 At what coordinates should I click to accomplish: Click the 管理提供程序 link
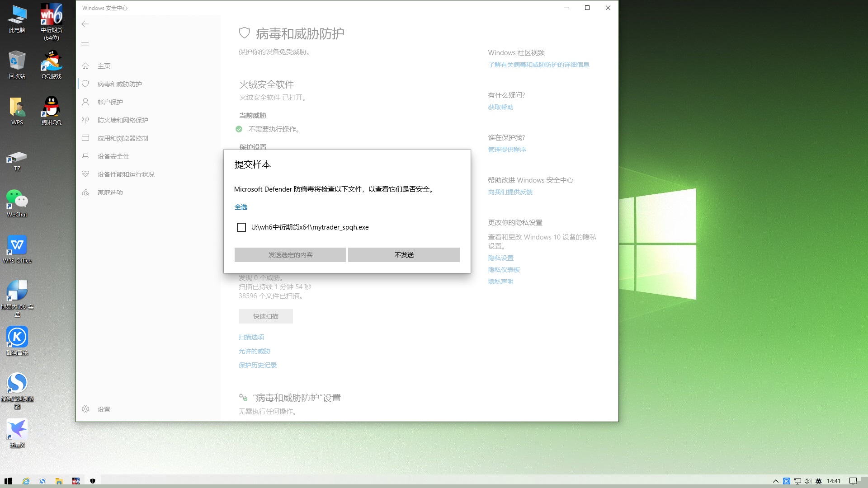[507, 150]
